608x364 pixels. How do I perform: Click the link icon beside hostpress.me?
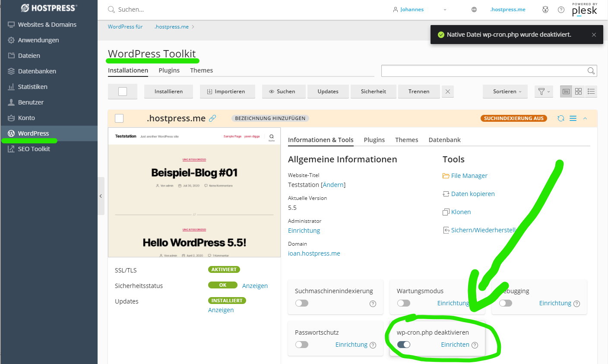click(212, 118)
